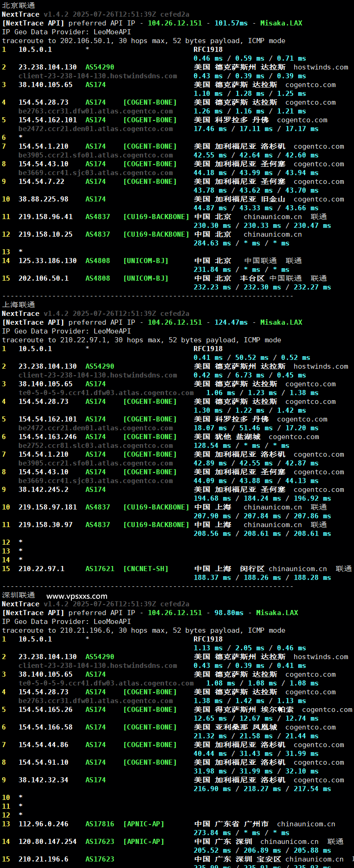Click the 美国 犹他 盐湖城 location text
This screenshot has width=354, height=868.
227,437
